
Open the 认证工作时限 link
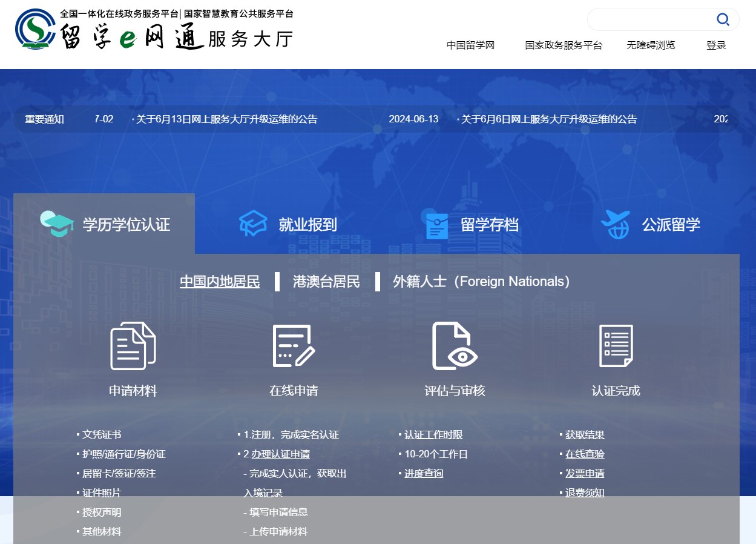[433, 435]
